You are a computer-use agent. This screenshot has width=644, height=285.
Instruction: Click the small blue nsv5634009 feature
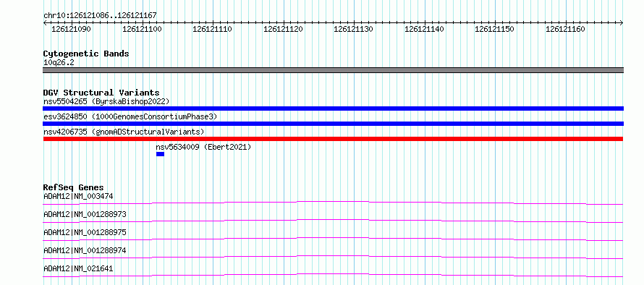point(160,154)
